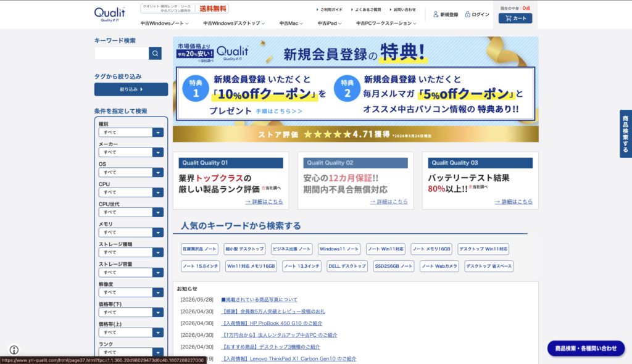Open 中古Windowsデスクトップ menu
Image resolution: width=632 pixels, height=364 pixels.
click(x=234, y=23)
